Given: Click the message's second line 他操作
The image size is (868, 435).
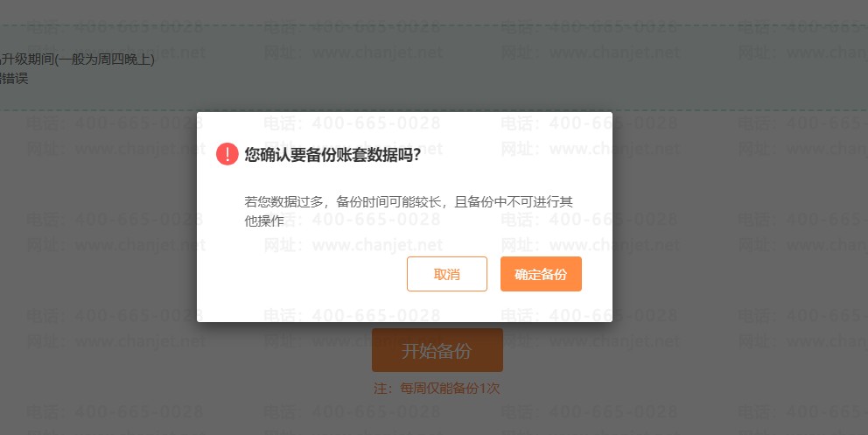Looking at the screenshot, I should tap(264, 221).
